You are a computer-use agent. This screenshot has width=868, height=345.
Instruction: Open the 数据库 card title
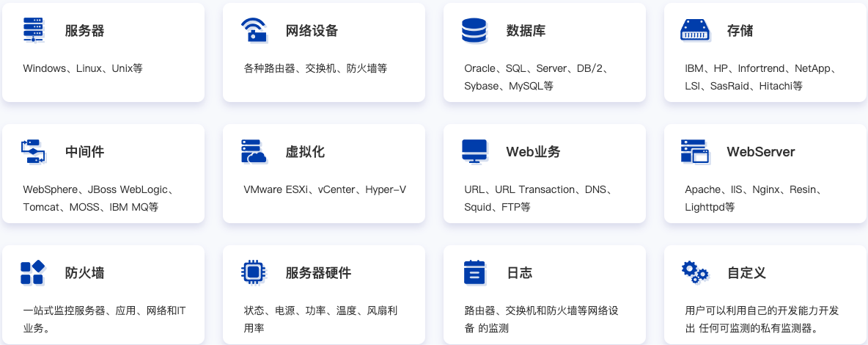point(526,31)
